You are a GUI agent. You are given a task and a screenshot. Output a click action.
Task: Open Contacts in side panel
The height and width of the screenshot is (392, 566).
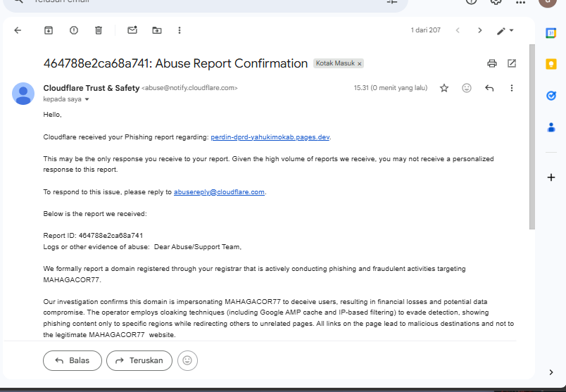pos(551,127)
